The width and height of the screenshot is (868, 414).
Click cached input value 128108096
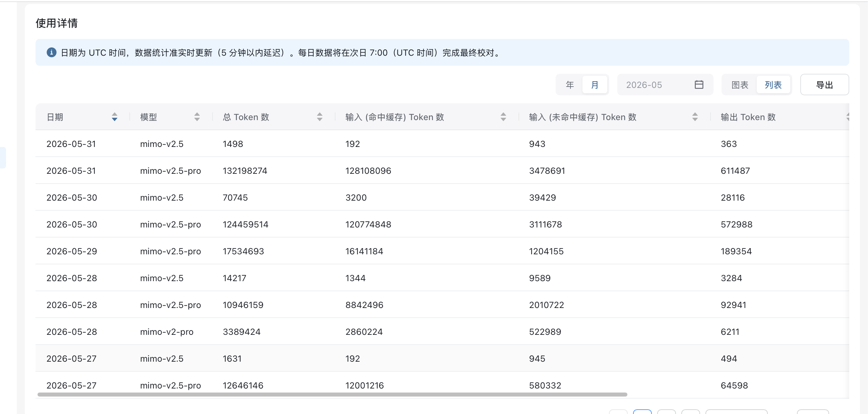coord(368,171)
